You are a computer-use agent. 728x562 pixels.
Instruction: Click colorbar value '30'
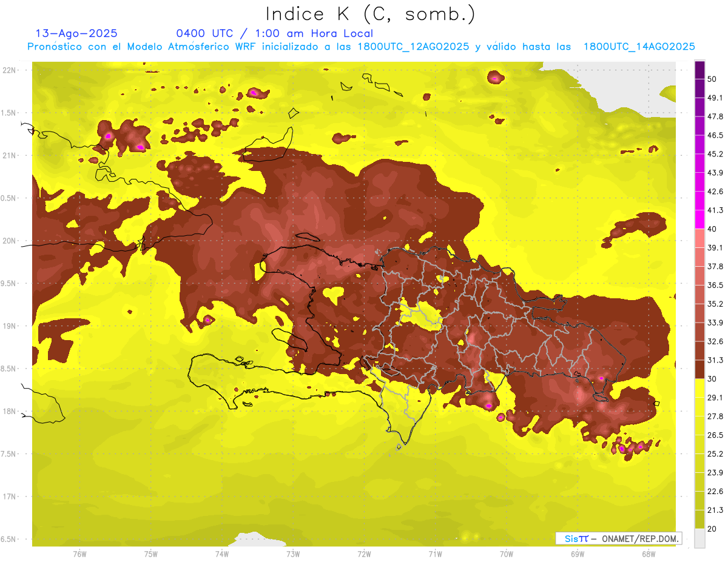(x=713, y=379)
